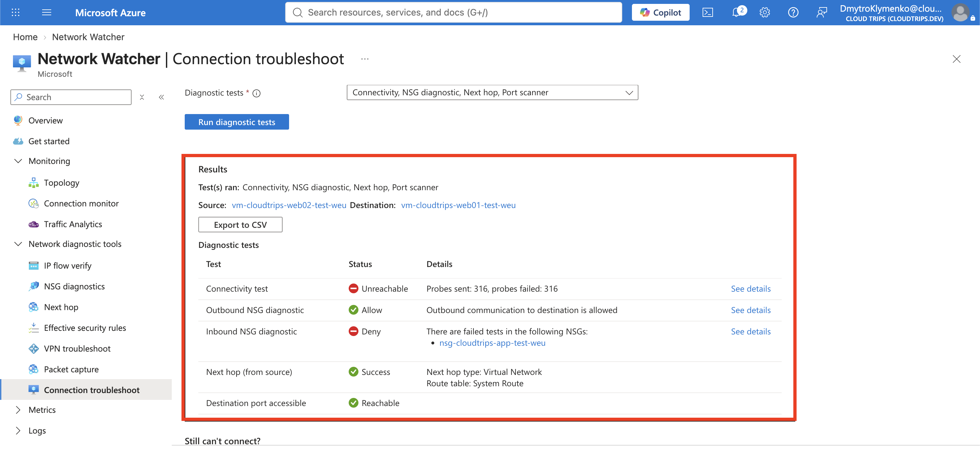980x453 pixels.
Task: Collapse the sidebar with double chevron
Action: click(x=161, y=97)
